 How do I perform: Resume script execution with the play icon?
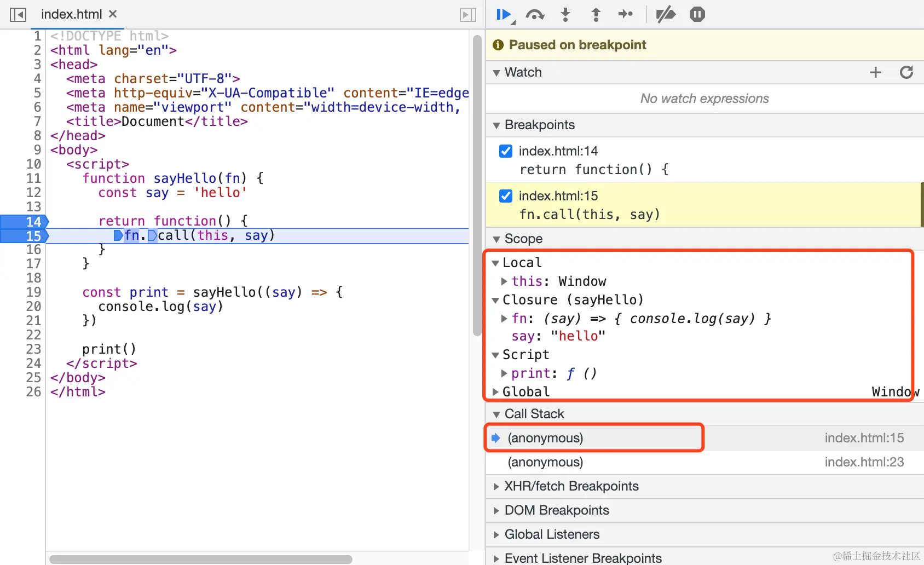pos(504,14)
